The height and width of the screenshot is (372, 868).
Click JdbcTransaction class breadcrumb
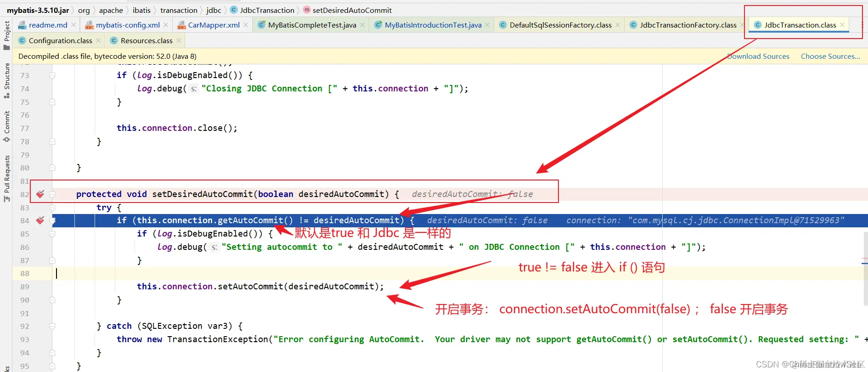coord(262,10)
